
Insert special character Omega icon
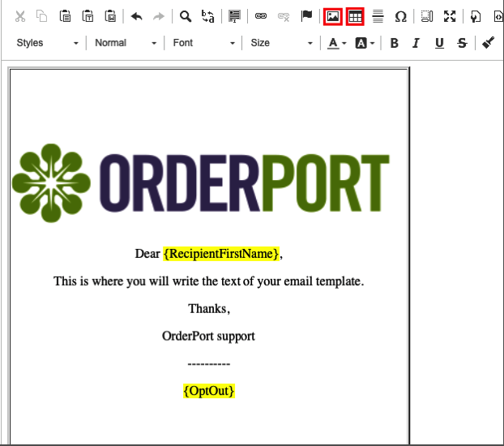(x=400, y=16)
